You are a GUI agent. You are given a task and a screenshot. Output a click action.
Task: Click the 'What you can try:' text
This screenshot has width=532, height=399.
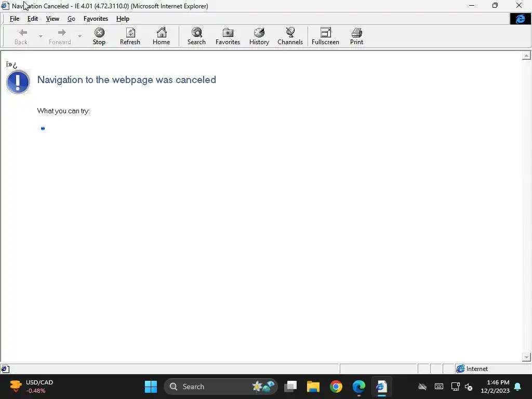[63, 111]
